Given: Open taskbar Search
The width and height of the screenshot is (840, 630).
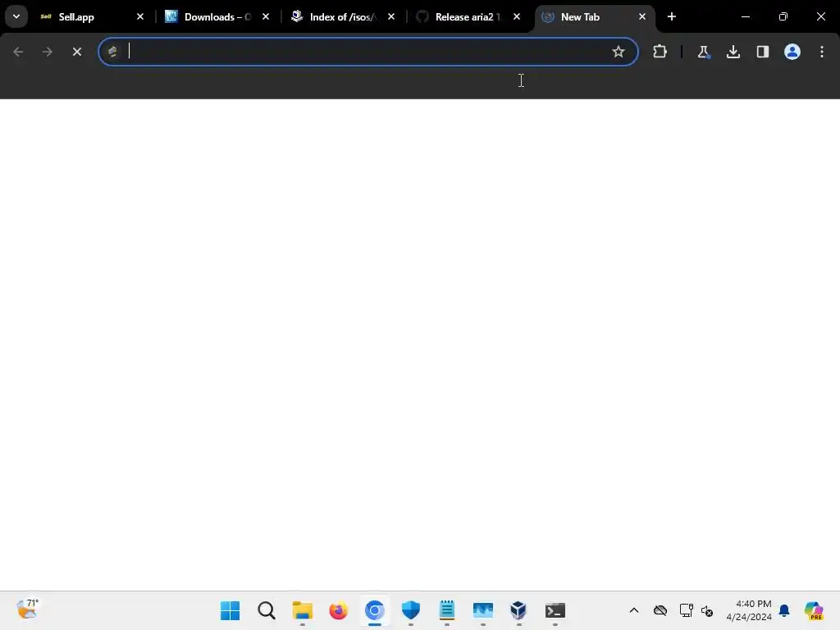Looking at the screenshot, I should (267, 610).
